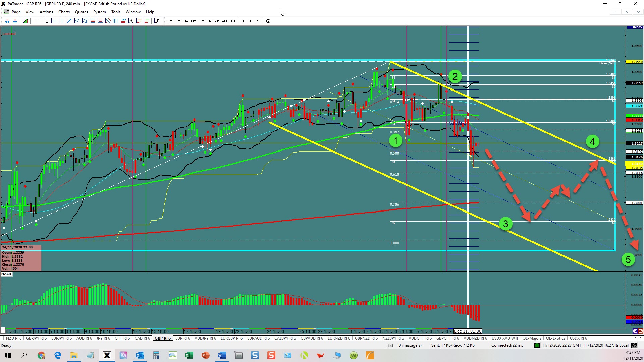Select the horizontal line tool
Screen dimensions: 644x362
[x=54, y=21]
